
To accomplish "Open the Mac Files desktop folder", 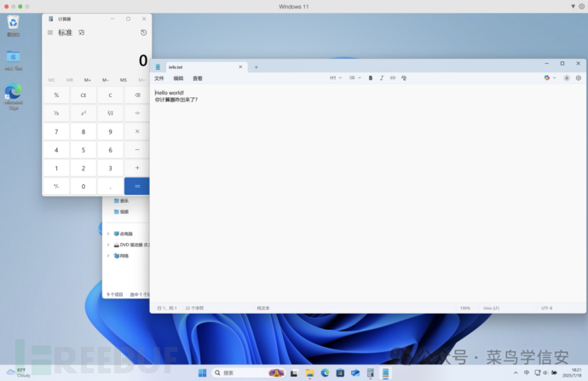I will 13,61.
